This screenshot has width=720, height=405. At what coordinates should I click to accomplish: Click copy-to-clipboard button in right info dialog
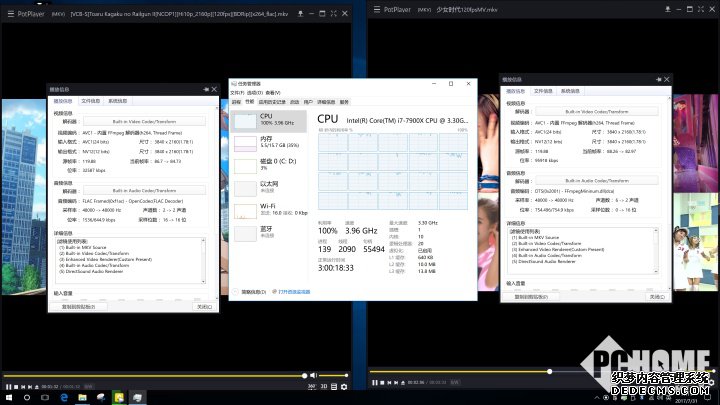click(531, 297)
